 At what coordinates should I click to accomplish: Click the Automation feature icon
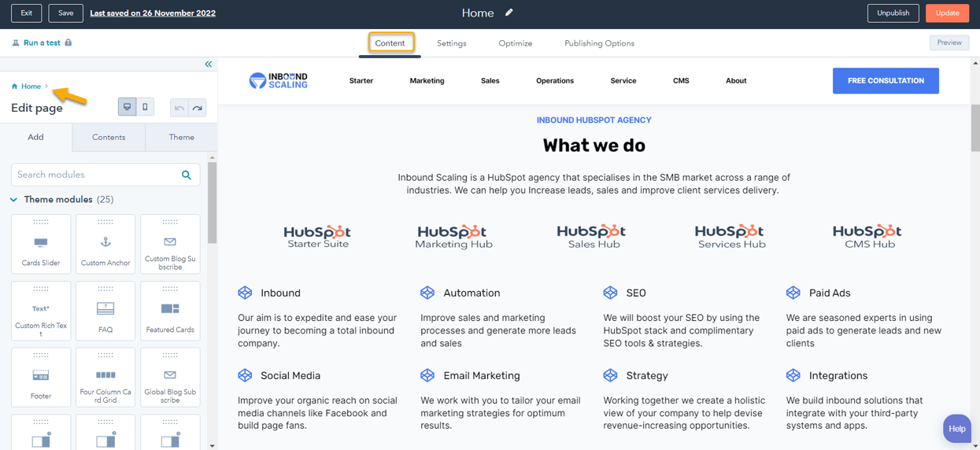pos(427,293)
